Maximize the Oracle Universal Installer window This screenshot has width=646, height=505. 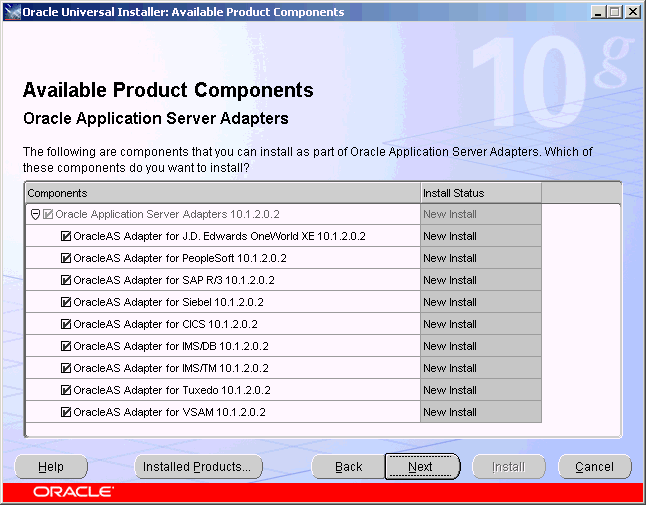(x=615, y=12)
